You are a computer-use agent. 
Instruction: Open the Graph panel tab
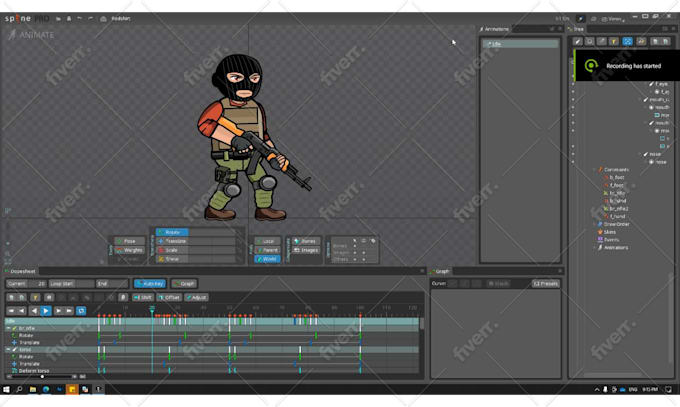[x=440, y=271]
